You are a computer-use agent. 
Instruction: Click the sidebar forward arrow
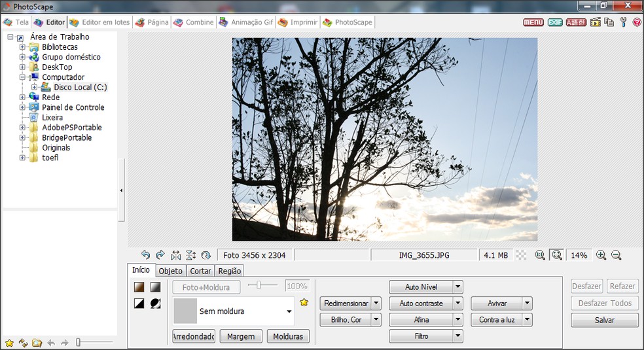65,343
